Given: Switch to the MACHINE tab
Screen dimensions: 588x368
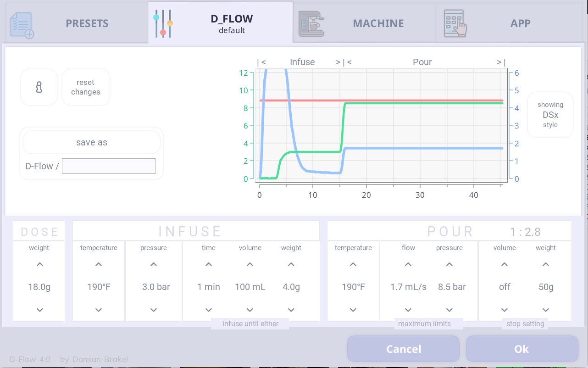Looking at the screenshot, I should click(378, 23).
